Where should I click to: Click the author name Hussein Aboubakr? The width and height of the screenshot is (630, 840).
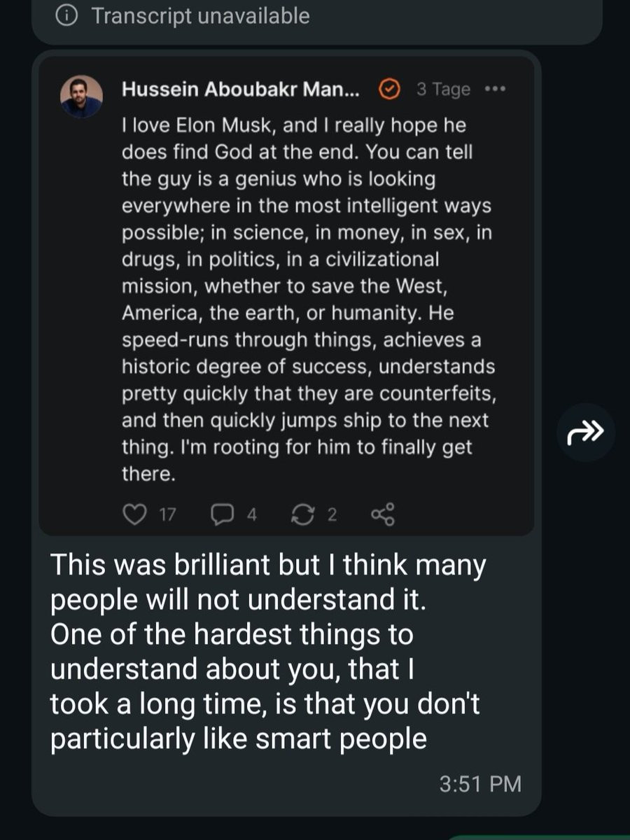(239, 90)
